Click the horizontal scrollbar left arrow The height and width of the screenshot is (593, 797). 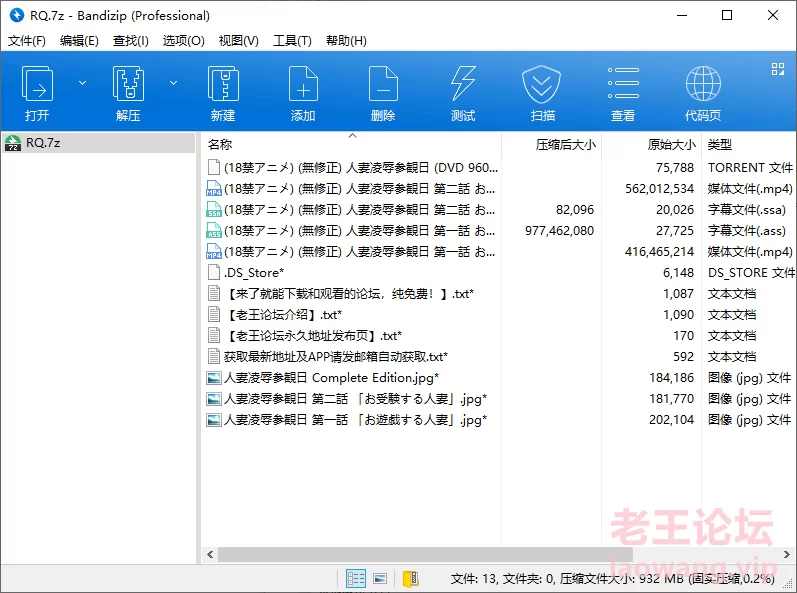(210, 554)
